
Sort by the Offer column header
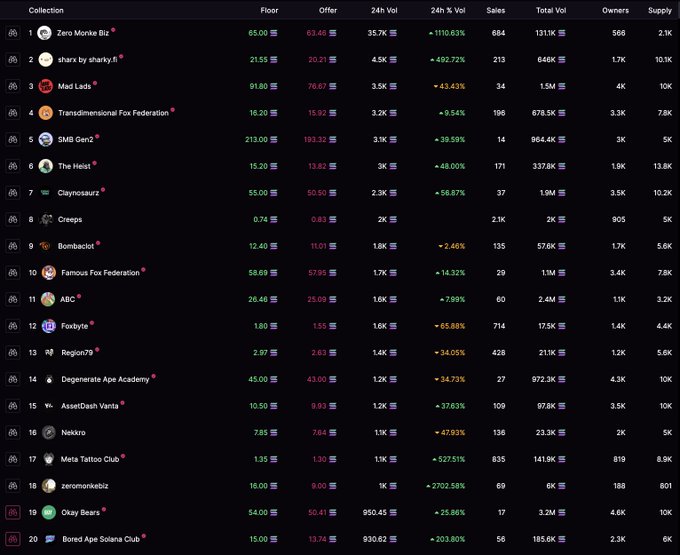328,10
